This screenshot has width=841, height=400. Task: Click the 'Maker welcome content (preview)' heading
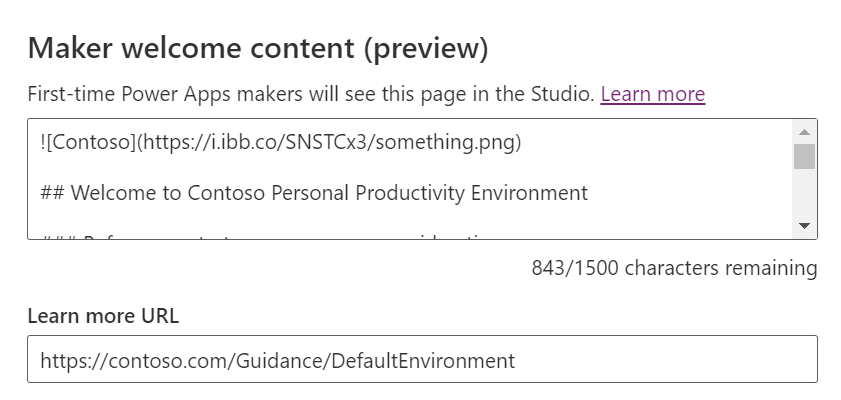pyautogui.click(x=258, y=47)
